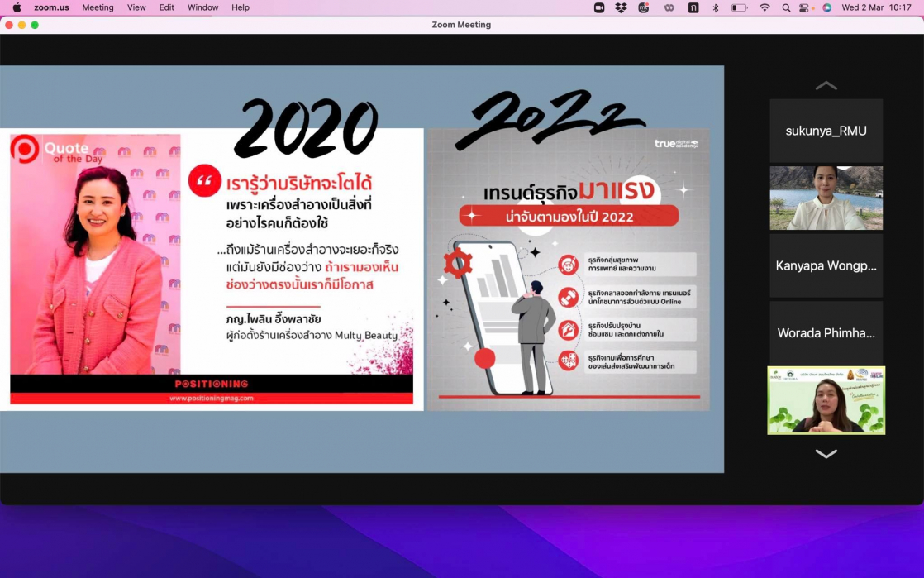This screenshot has height=578, width=924.
Task: Select the highlighted active speaker video tile
Action: [x=826, y=400]
